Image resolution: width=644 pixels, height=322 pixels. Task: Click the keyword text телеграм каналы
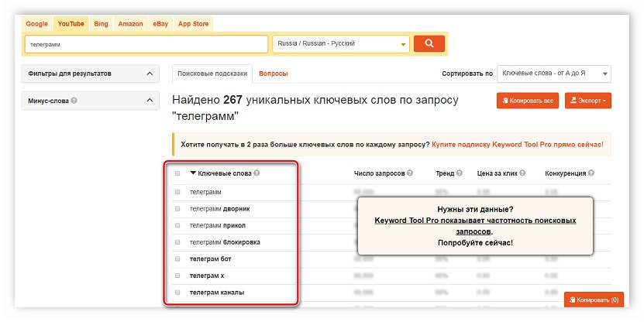217,293
